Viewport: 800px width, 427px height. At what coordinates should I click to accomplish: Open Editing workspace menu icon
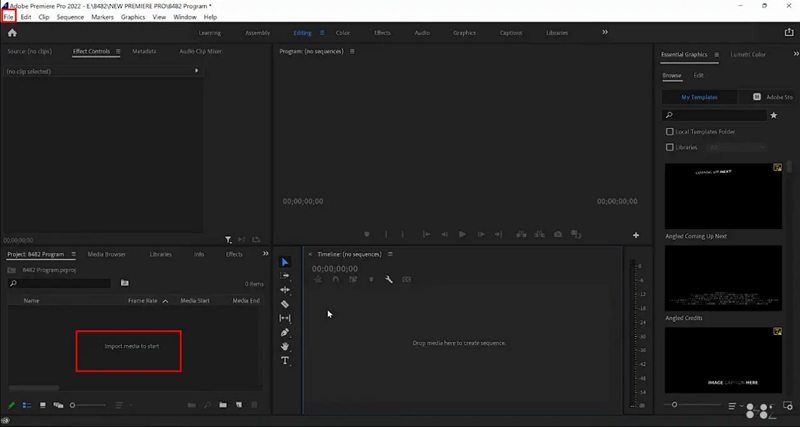322,33
